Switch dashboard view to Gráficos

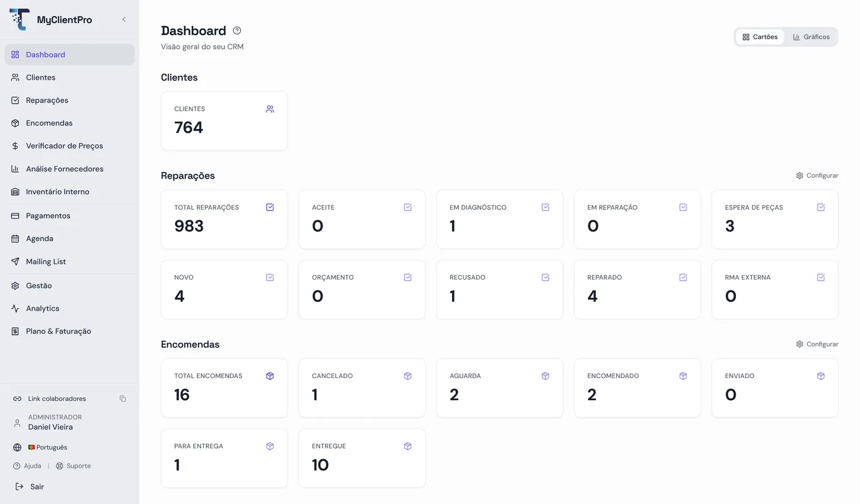[x=811, y=37]
